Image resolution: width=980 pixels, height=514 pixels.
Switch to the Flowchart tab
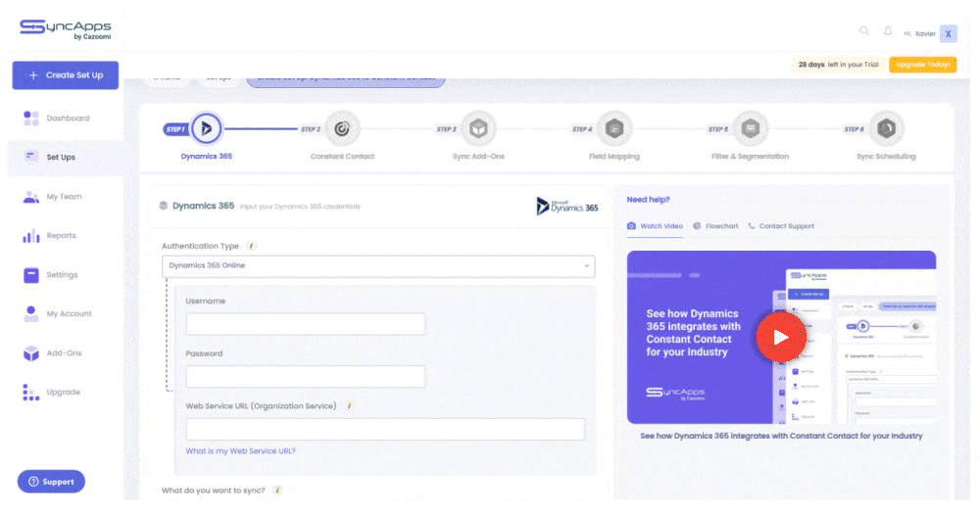tap(715, 226)
